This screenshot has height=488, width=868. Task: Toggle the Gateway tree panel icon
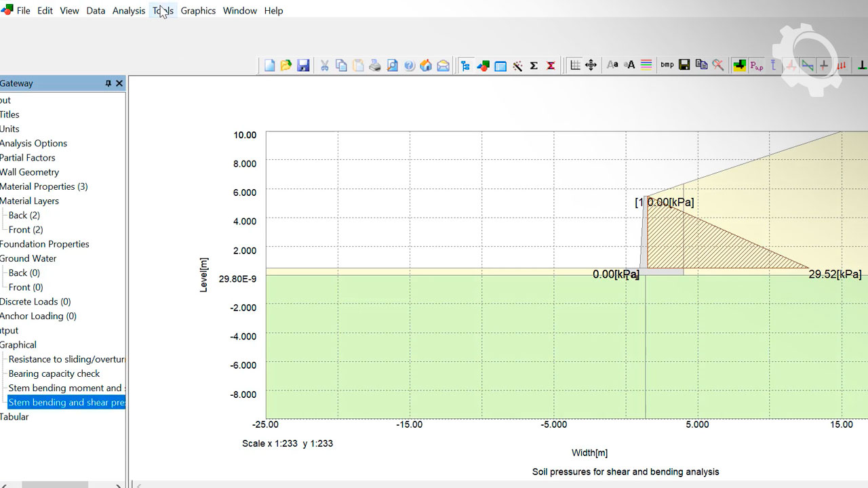pos(465,65)
